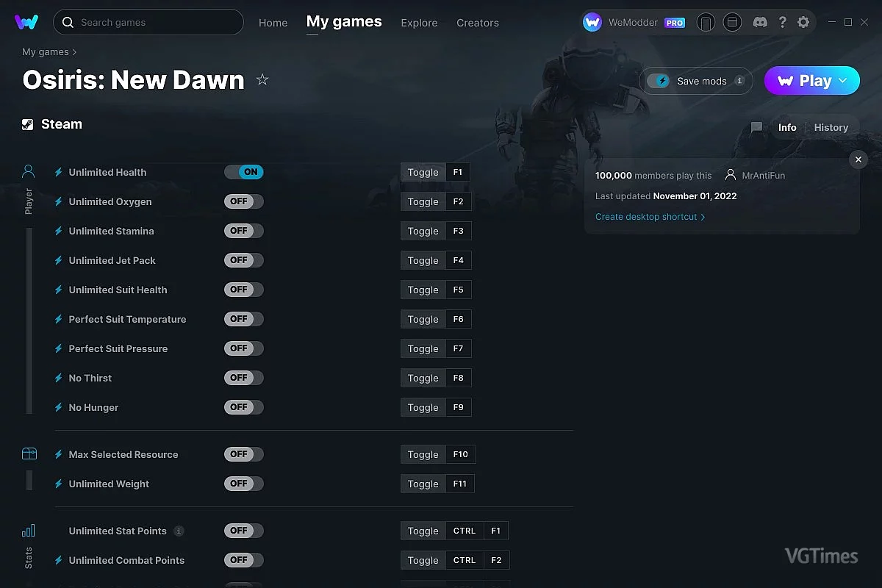Select the Player category icon
882x588 pixels.
29,172
